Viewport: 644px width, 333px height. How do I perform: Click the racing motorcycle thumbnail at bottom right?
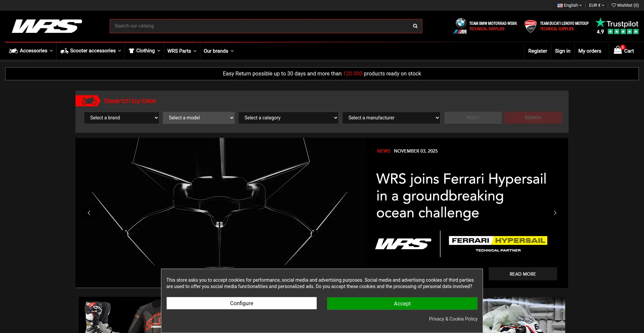point(524,315)
